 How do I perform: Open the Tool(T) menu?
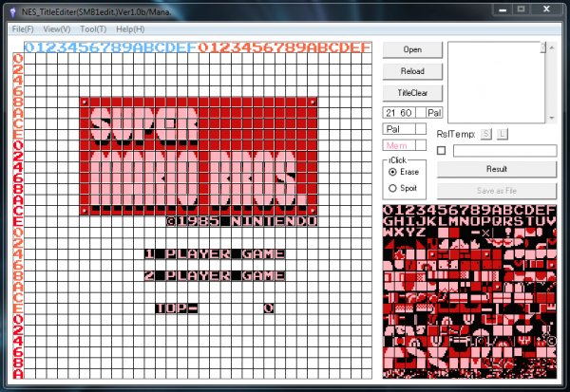[x=93, y=29]
